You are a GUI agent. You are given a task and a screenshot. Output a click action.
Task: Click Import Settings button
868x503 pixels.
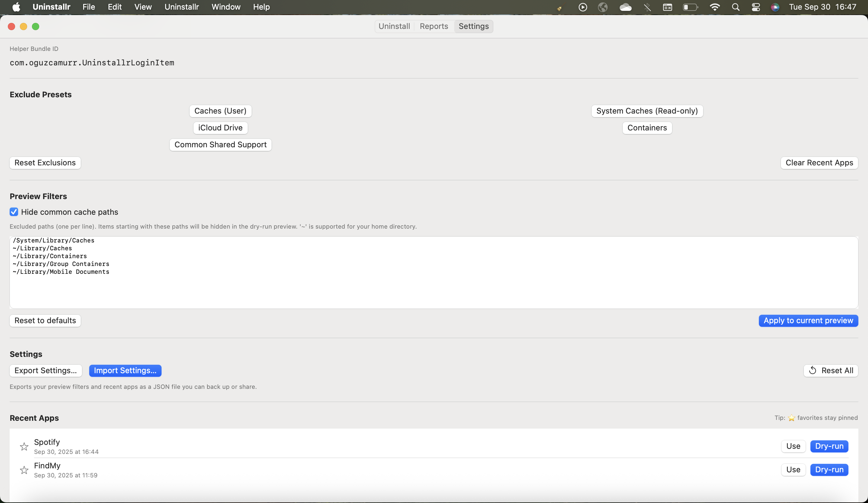(x=125, y=370)
